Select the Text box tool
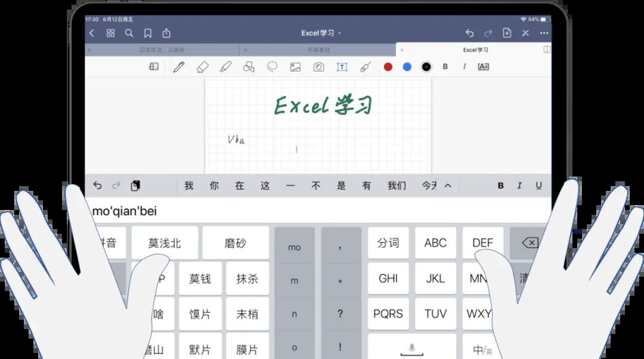The height and width of the screenshot is (359, 644). click(342, 67)
